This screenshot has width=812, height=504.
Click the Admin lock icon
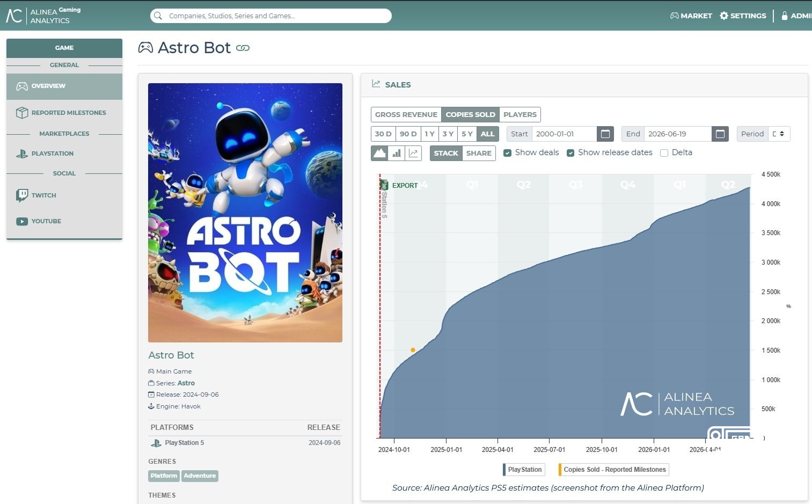785,16
